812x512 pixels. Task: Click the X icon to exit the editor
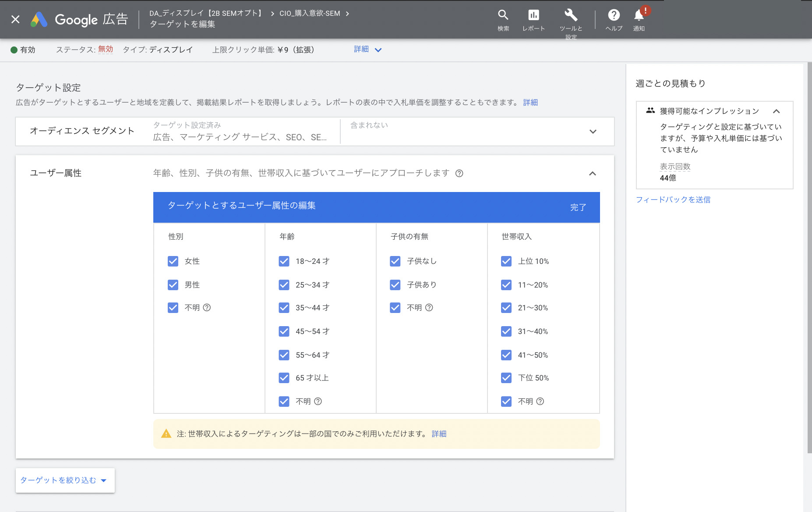point(15,19)
